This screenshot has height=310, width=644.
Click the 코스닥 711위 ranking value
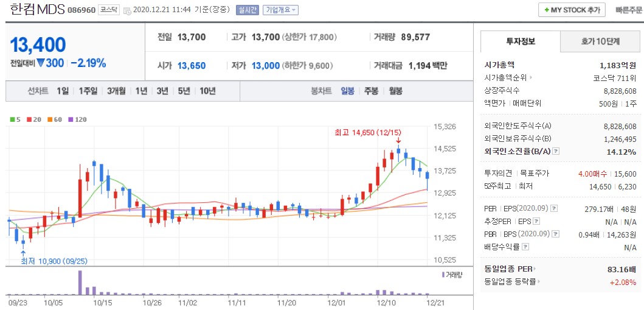(x=615, y=77)
